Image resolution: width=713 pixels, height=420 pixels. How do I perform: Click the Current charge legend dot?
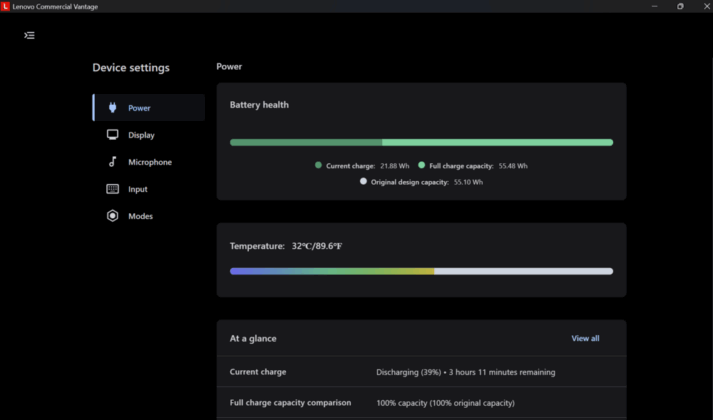tap(318, 165)
